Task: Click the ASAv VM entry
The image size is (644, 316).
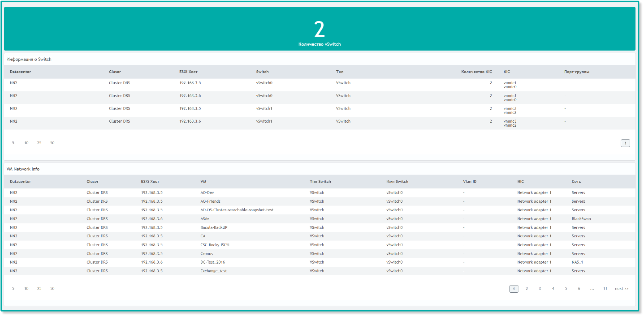Action: pos(205,219)
